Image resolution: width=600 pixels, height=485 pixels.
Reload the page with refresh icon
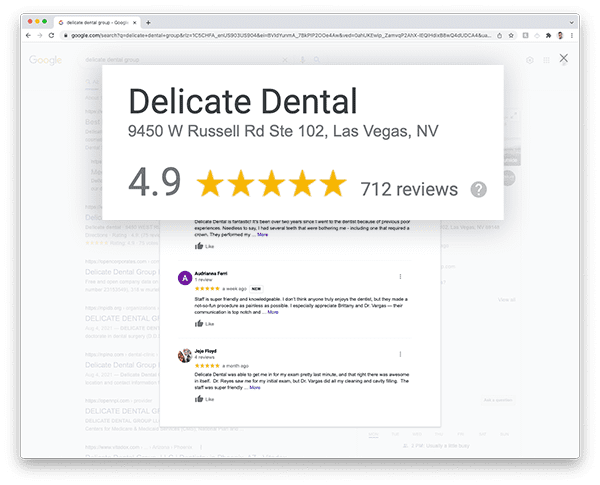[x=51, y=36]
